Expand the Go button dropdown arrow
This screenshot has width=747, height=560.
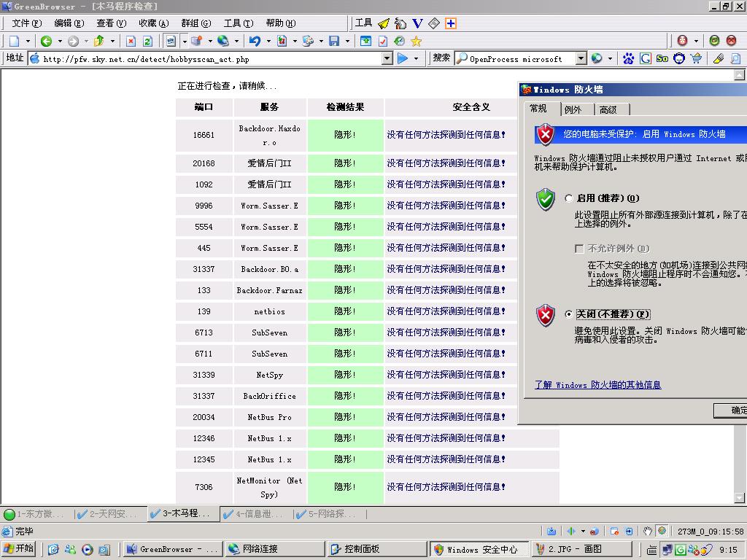coord(417,58)
